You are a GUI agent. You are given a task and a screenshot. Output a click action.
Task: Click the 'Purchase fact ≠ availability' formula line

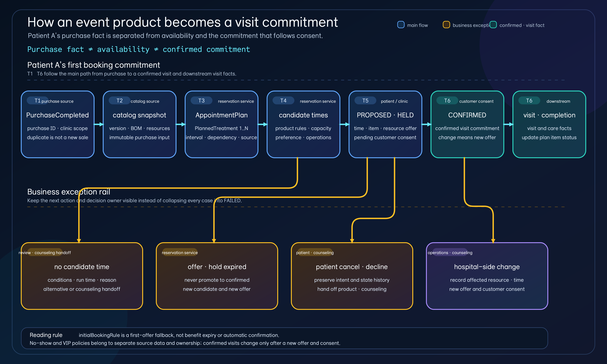tap(139, 49)
